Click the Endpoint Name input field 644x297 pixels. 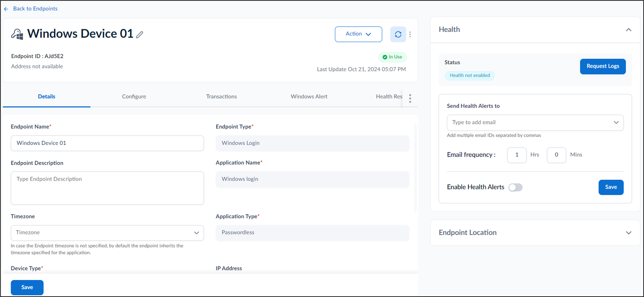coord(107,143)
